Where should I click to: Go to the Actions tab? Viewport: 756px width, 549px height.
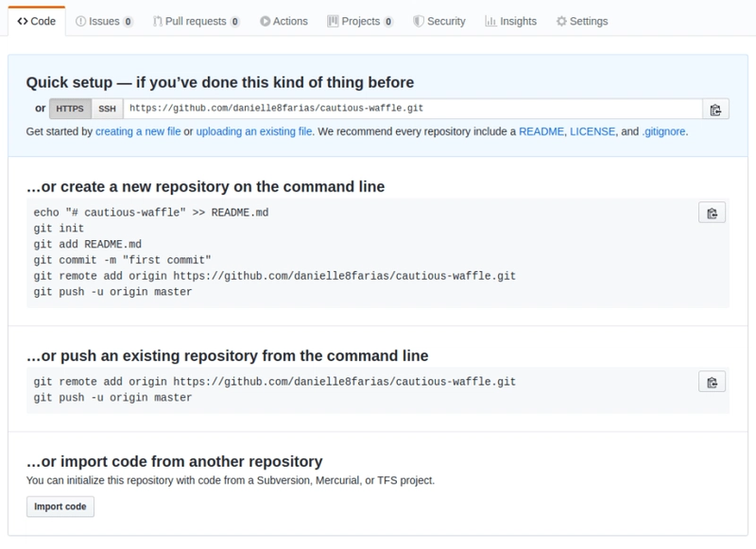pos(283,21)
